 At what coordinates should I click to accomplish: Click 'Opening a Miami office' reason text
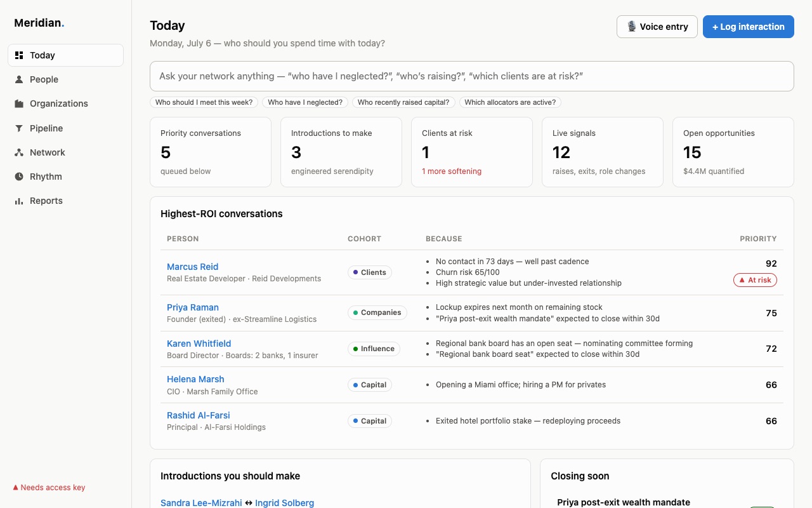tap(521, 385)
